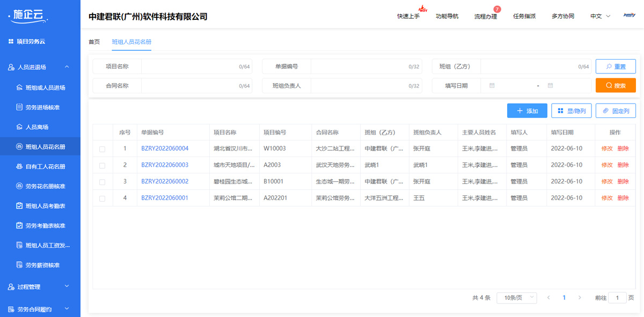Open document link BZRY2022060003
The height and width of the screenshot is (317, 644).
click(165, 165)
